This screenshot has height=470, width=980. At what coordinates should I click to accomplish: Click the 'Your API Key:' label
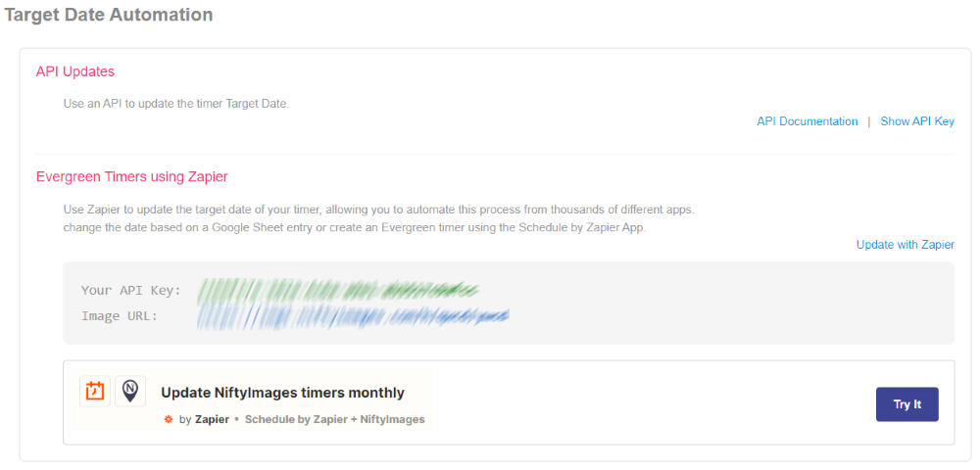131,290
